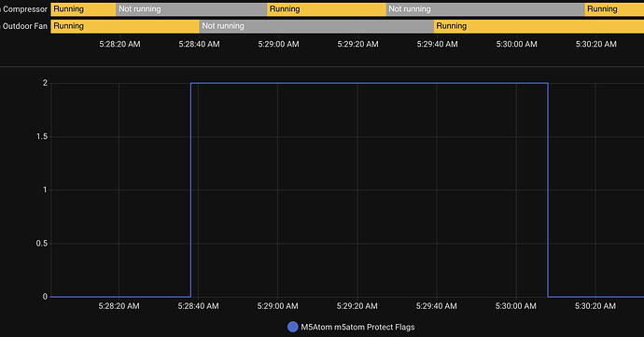
Task: Click the Outdoor Fan row label
Action: click(x=24, y=26)
